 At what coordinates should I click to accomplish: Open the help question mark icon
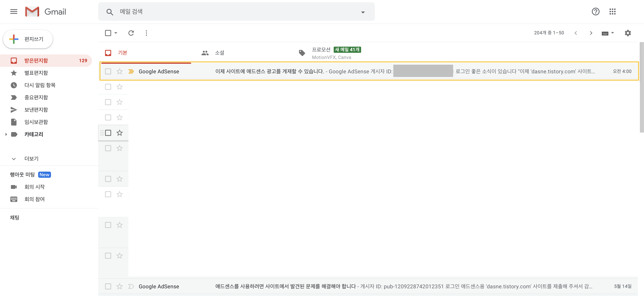(x=595, y=12)
